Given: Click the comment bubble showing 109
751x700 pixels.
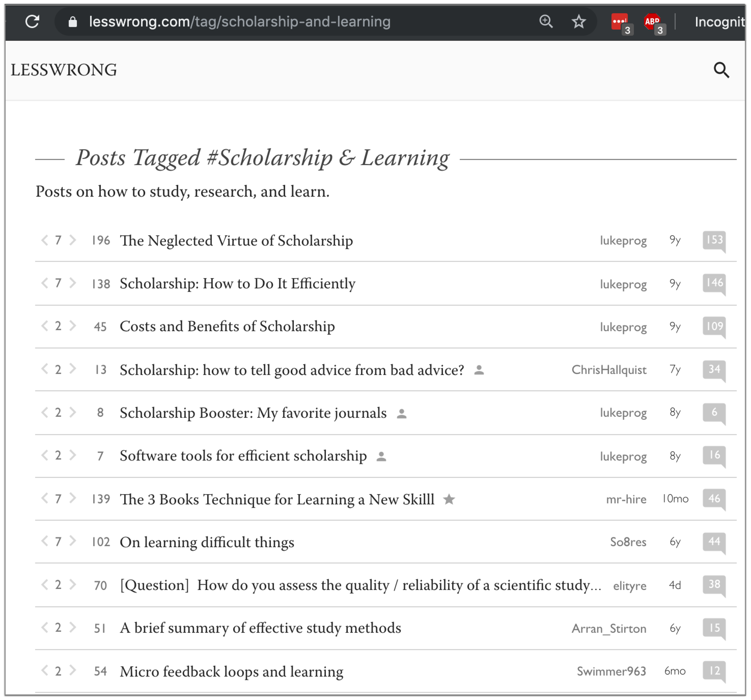Looking at the screenshot, I should pos(714,327).
